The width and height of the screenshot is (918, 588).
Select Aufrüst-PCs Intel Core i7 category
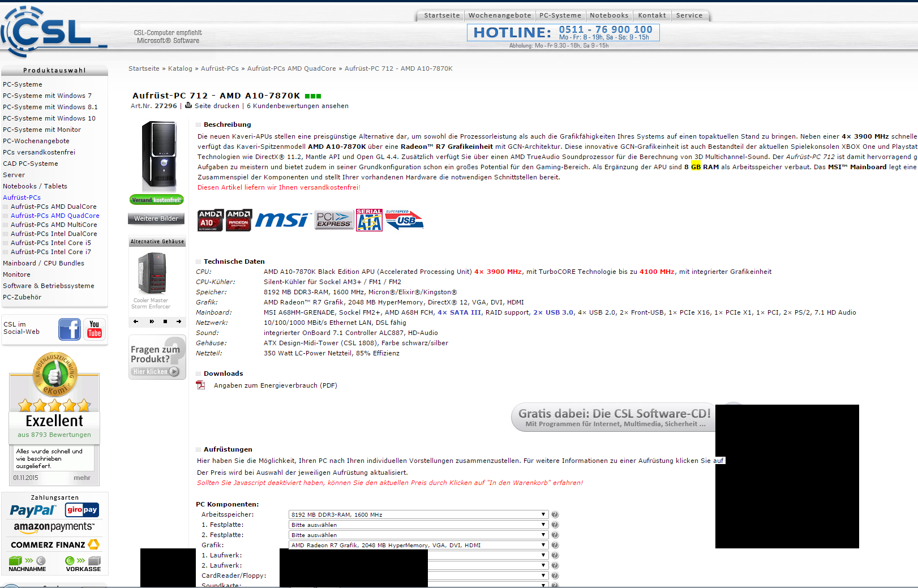[50, 252]
